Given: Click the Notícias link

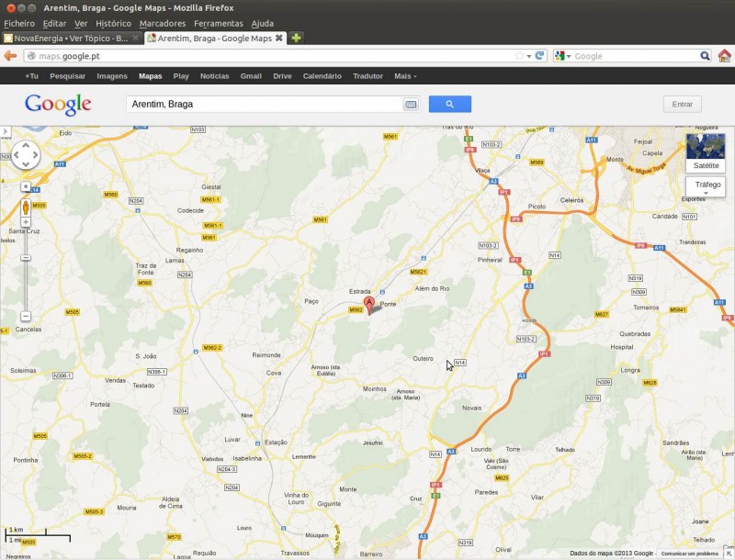Looking at the screenshot, I should (x=214, y=76).
